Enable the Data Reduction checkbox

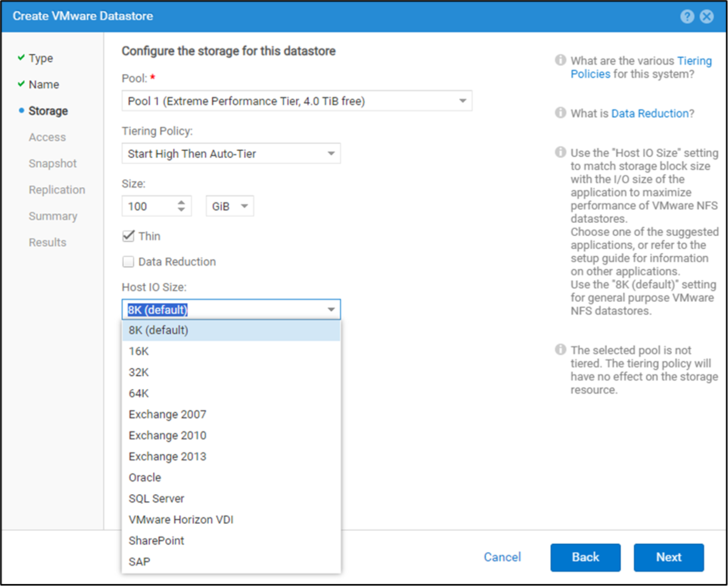point(128,261)
